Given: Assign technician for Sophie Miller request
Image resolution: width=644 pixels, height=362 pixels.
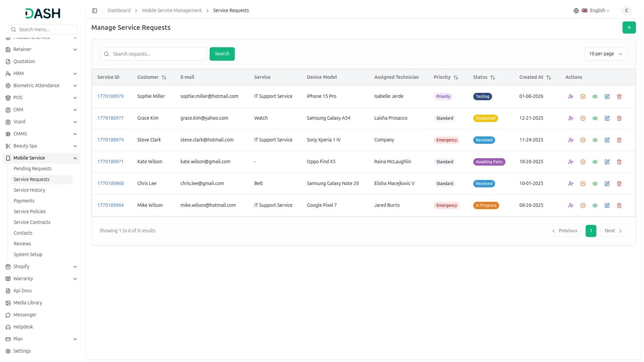Looking at the screenshot, I should [x=571, y=97].
